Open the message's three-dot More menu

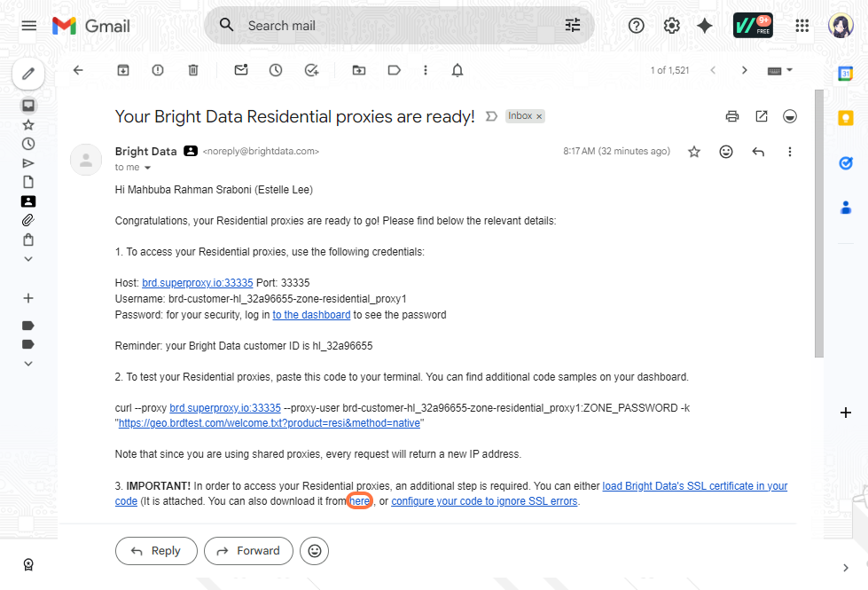pos(789,152)
